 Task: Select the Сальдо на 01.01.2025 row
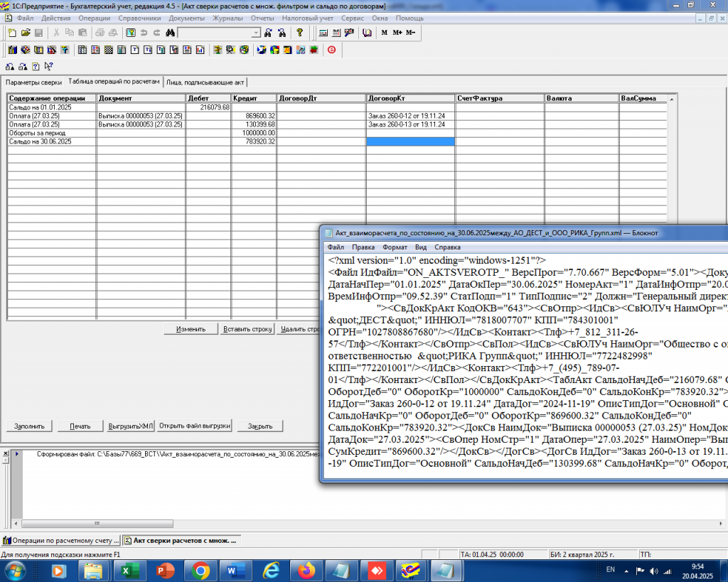pyautogui.click(x=338, y=107)
